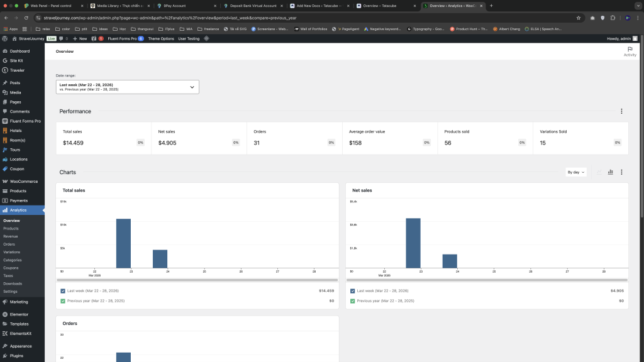
Task: Click the Total sales chart horizontal scrollbar
Action: (198, 280)
